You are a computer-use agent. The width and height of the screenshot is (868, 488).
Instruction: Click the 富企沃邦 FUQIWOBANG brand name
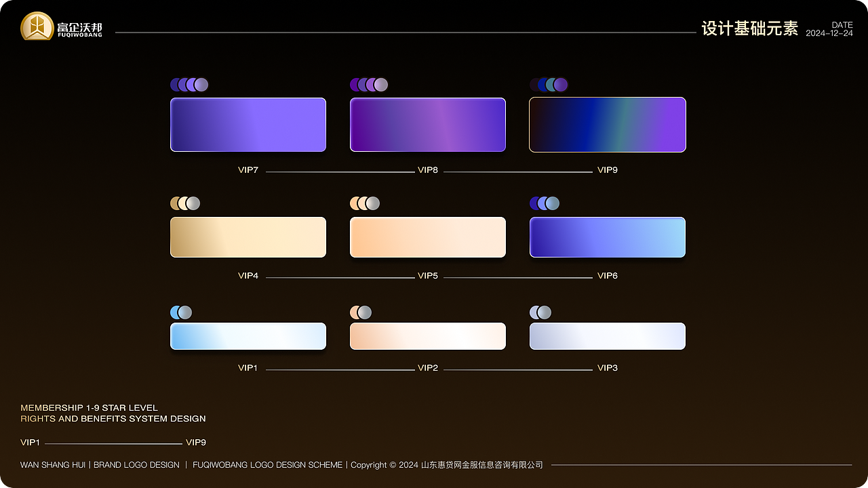click(80, 29)
